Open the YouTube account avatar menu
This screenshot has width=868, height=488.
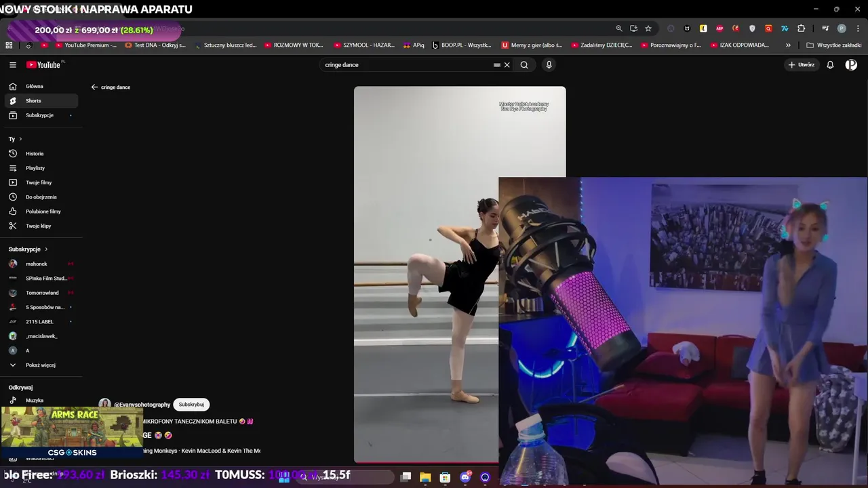pyautogui.click(x=851, y=65)
